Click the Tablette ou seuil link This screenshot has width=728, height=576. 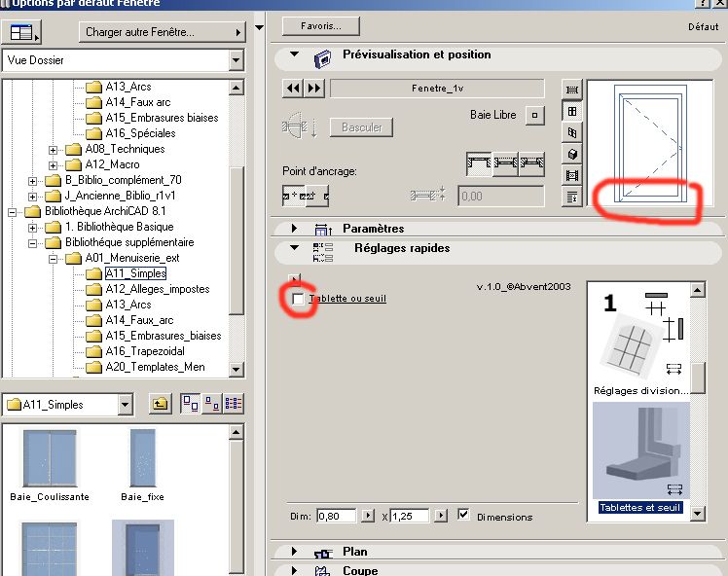347,299
